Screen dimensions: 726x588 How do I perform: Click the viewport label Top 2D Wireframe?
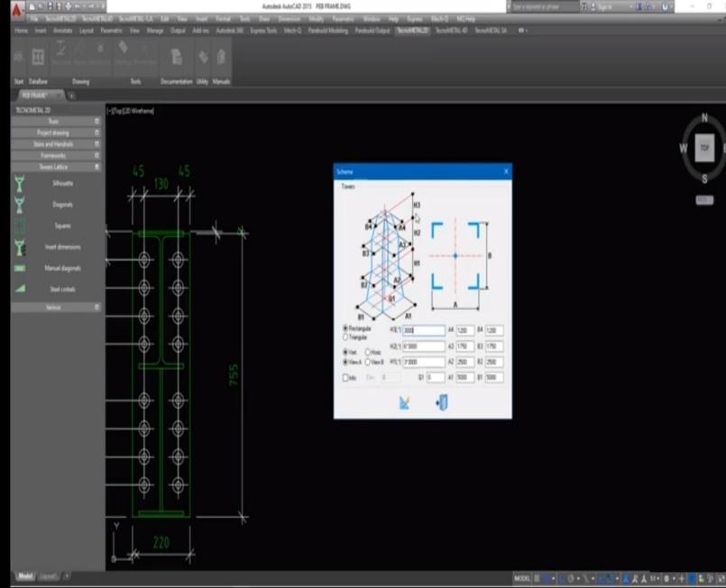click(x=131, y=111)
